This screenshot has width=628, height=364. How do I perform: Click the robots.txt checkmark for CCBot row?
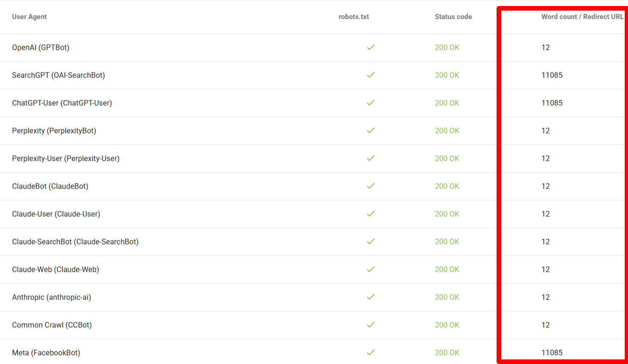[370, 325]
